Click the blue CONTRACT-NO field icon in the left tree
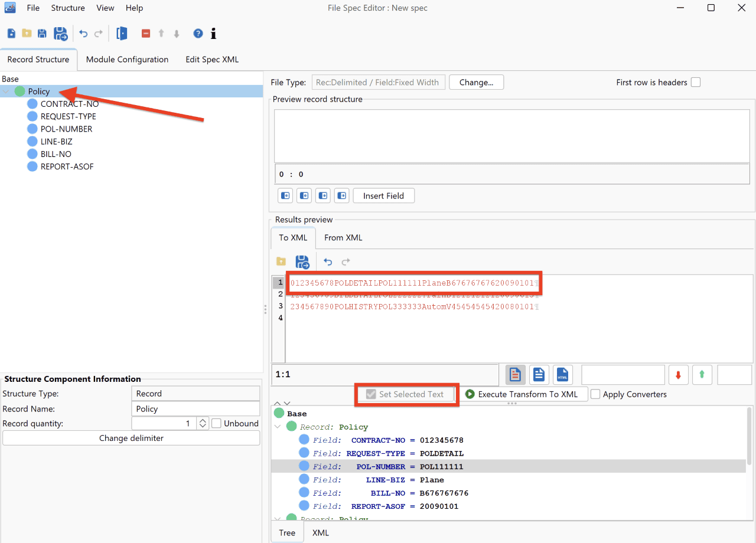The image size is (756, 543). (32, 104)
